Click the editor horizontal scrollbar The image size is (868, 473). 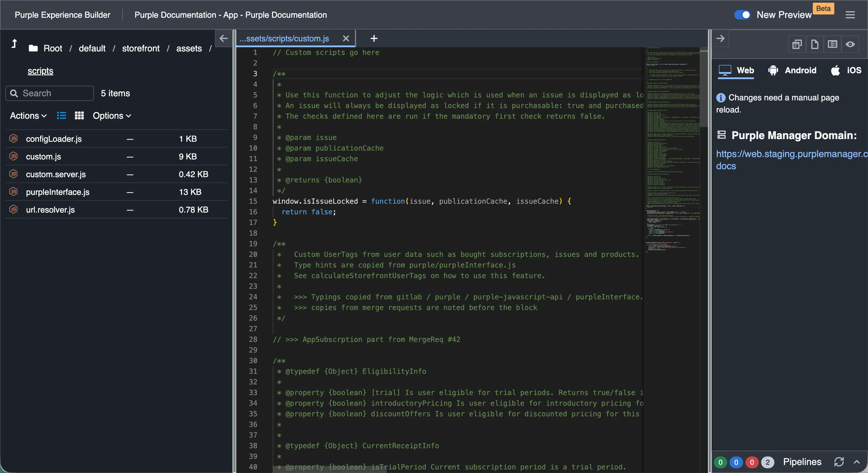click(x=329, y=469)
